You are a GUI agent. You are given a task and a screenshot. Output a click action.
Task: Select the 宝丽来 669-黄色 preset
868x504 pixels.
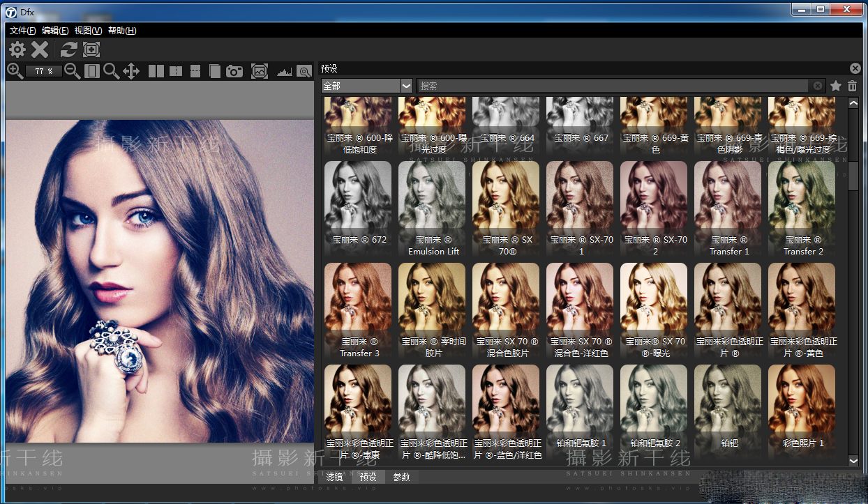tap(655, 126)
